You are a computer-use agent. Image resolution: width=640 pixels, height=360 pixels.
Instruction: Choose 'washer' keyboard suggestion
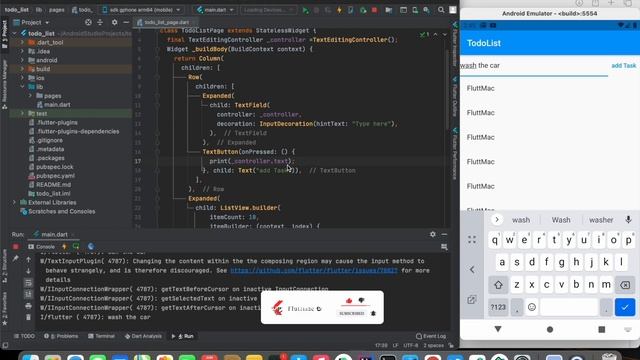[601, 220]
